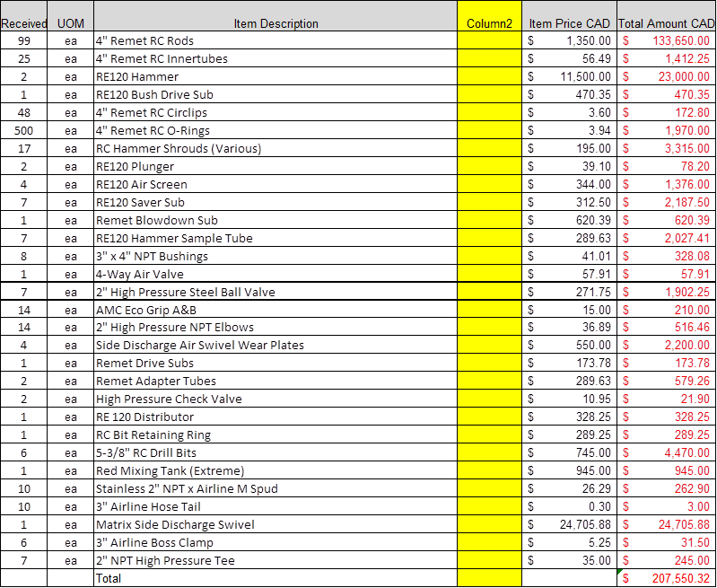This screenshot has height=588, width=717.
Task: Select the Item Price CAD header
Action: pos(569,16)
